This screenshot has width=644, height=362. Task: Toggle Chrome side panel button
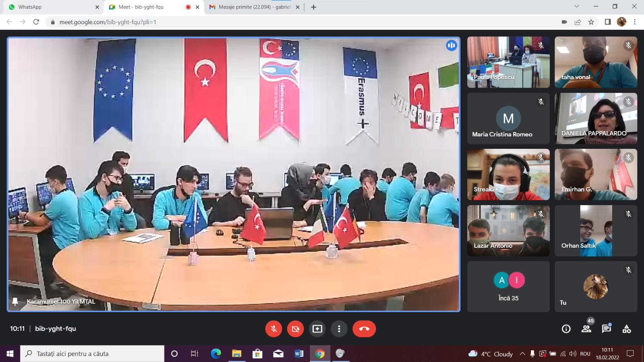click(x=608, y=22)
